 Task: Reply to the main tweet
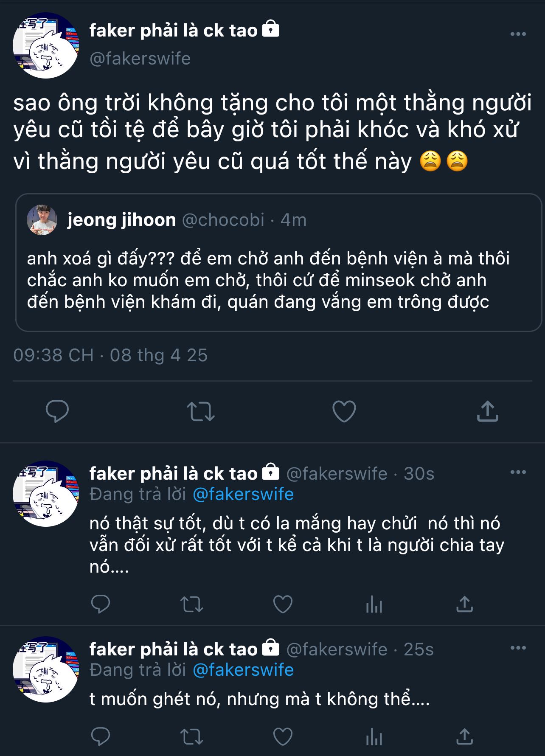[57, 411]
